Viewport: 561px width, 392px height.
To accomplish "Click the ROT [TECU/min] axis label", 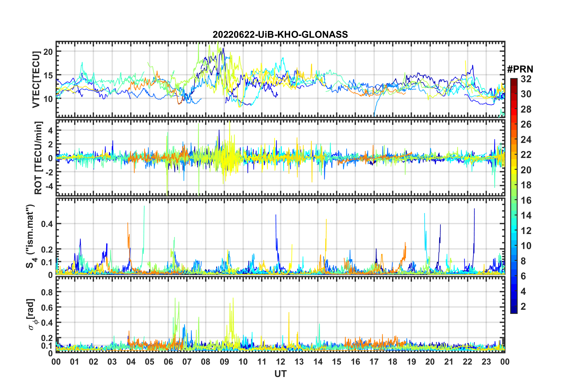I will pyautogui.click(x=38, y=158).
